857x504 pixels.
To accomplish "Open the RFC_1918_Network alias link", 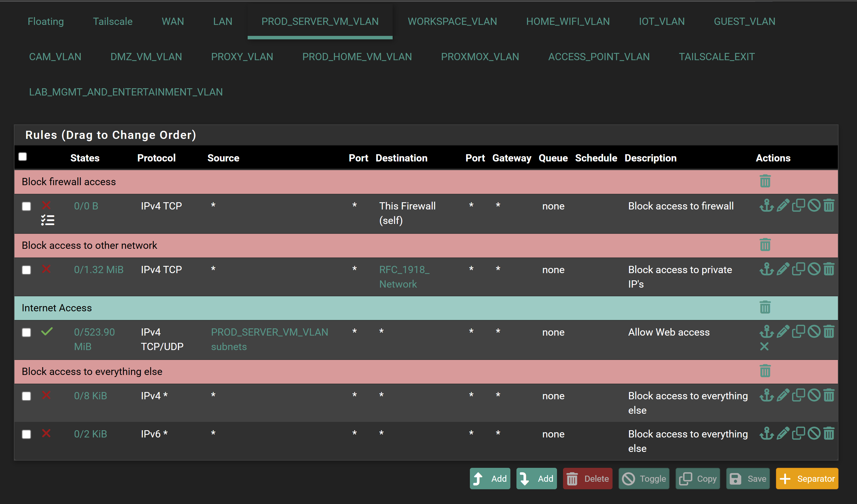I will [x=404, y=277].
